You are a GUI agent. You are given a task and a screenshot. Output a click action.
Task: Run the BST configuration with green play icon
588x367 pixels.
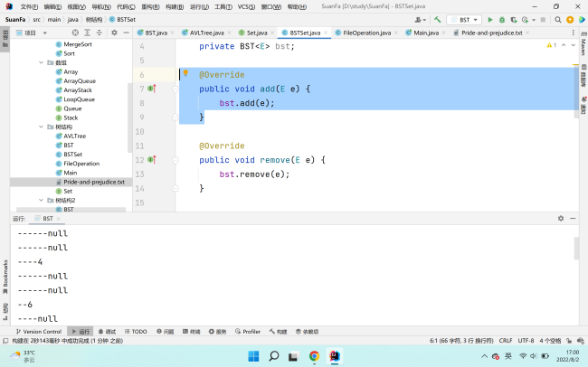[x=489, y=20]
